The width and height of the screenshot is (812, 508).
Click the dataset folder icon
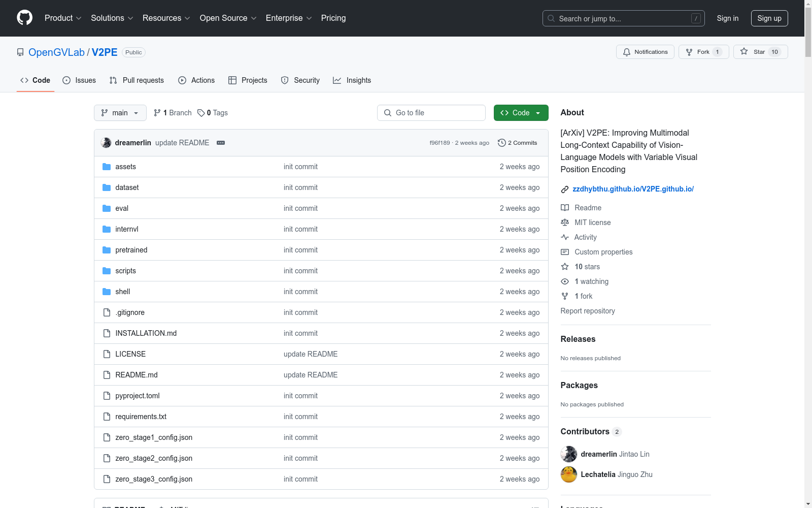pyautogui.click(x=107, y=187)
